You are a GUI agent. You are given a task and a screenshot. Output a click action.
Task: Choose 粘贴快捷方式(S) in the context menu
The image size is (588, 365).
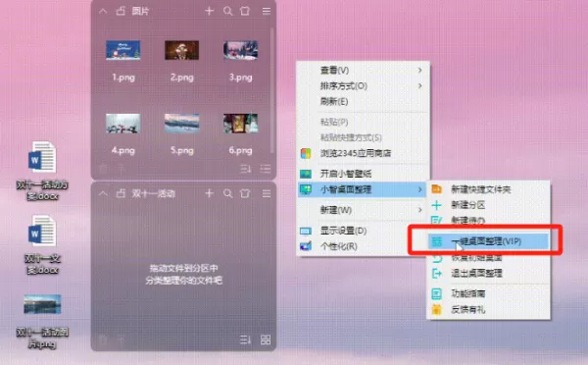coord(363,137)
